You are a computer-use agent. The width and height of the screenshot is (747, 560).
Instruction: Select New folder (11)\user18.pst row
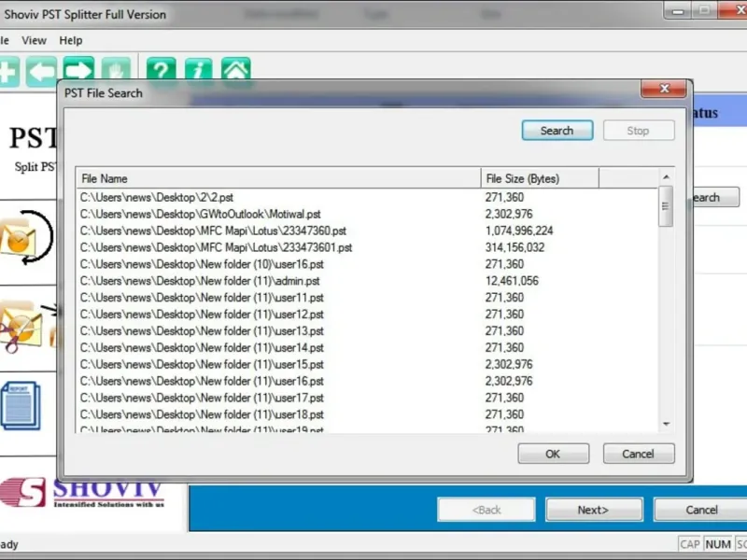pos(367,414)
